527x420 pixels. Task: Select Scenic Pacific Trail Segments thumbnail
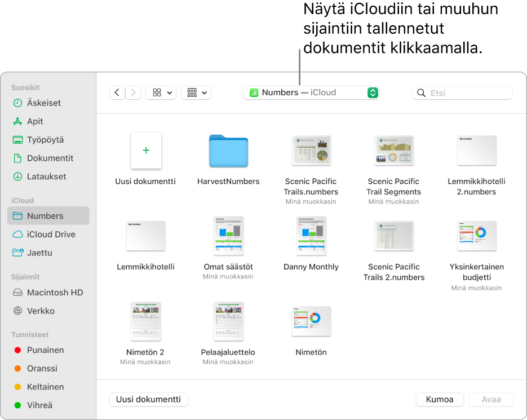click(394, 151)
